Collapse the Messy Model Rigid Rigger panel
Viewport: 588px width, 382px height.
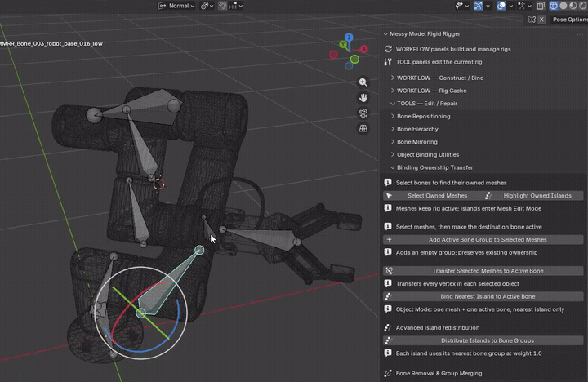(x=385, y=33)
